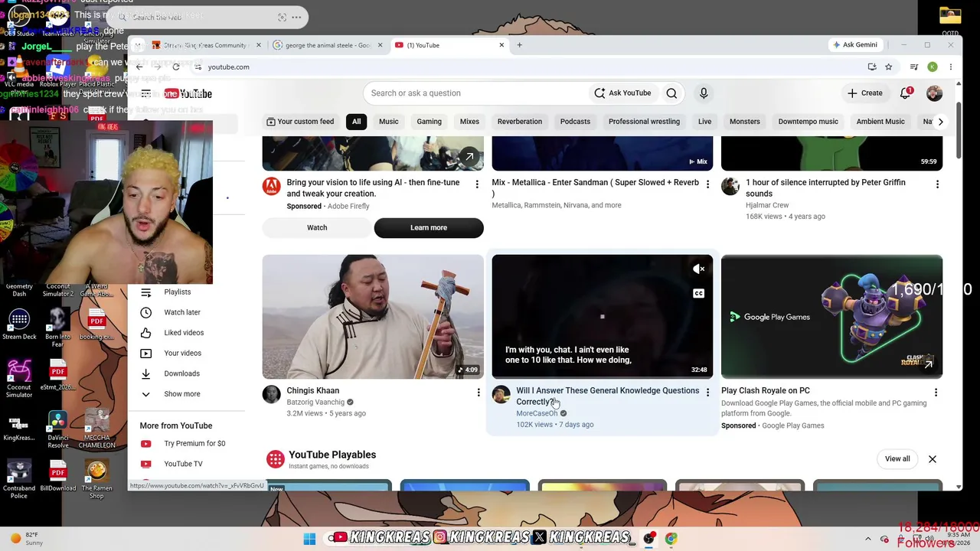This screenshot has height=551, width=980.
Task: Open the Windows Start menu
Action: coord(309,539)
